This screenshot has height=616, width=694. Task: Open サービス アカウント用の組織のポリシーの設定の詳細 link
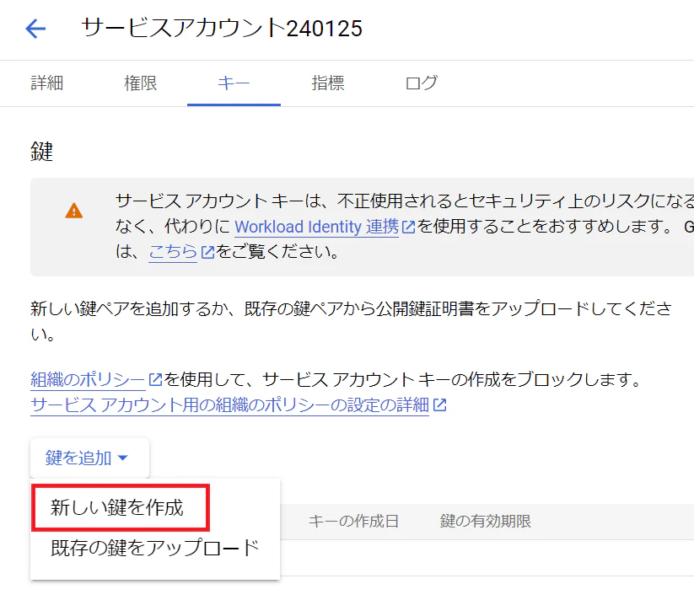point(229,404)
